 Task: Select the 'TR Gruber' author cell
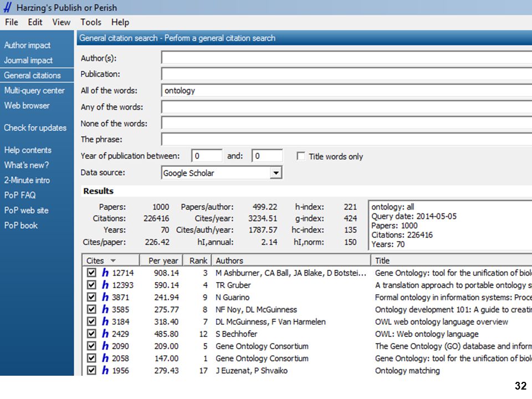click(x=233, y=285)
